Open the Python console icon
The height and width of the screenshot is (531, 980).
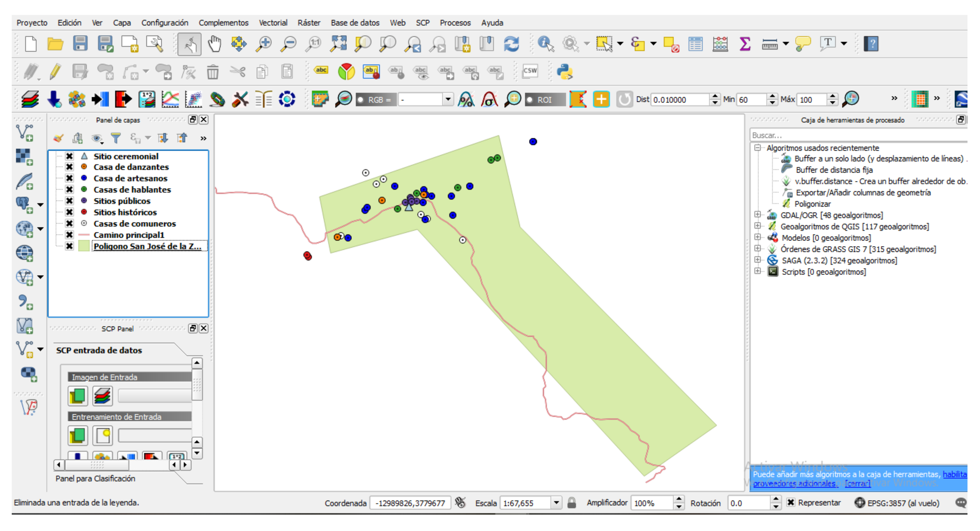564,71
